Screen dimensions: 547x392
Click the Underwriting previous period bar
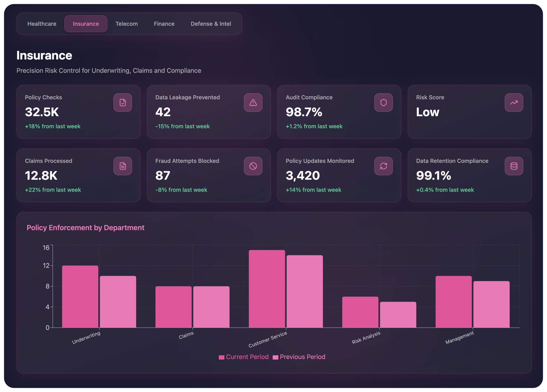(118, 302)
